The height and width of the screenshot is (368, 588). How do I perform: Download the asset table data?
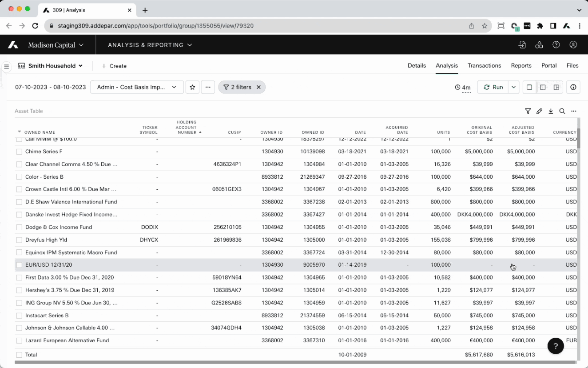coord(551,111)
